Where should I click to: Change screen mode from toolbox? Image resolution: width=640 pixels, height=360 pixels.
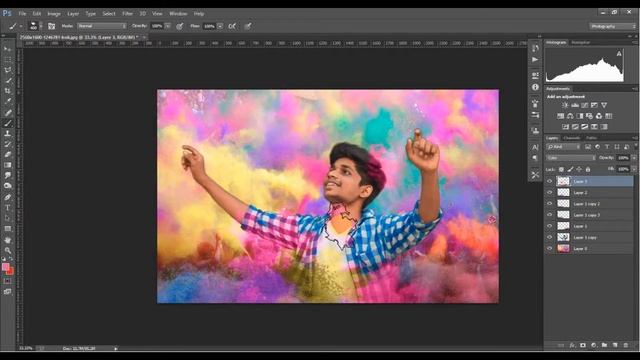[7, 291]
